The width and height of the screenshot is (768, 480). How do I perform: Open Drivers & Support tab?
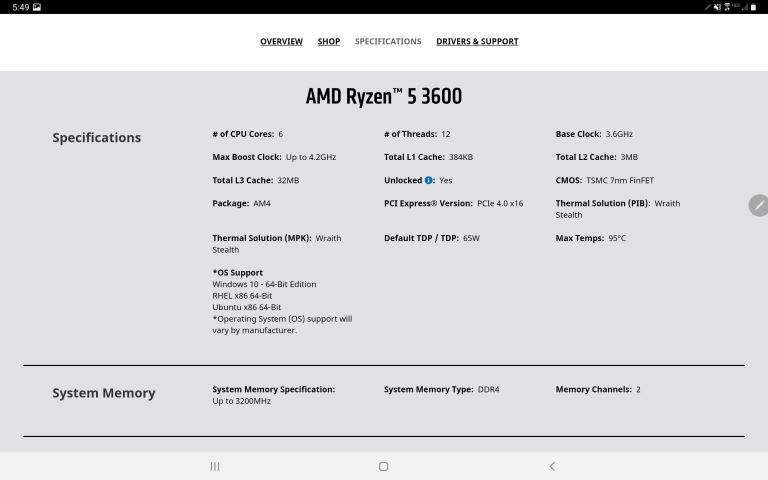coord(477,42)
